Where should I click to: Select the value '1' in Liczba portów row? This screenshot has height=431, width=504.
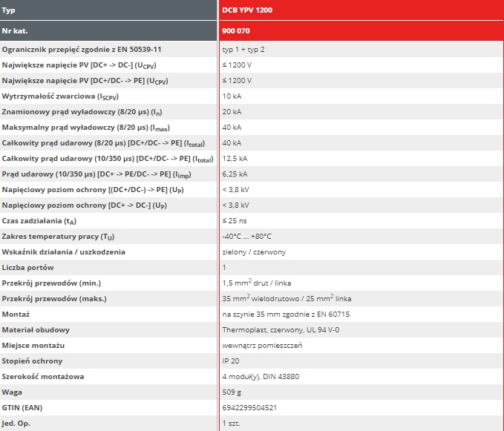point(224,268)
